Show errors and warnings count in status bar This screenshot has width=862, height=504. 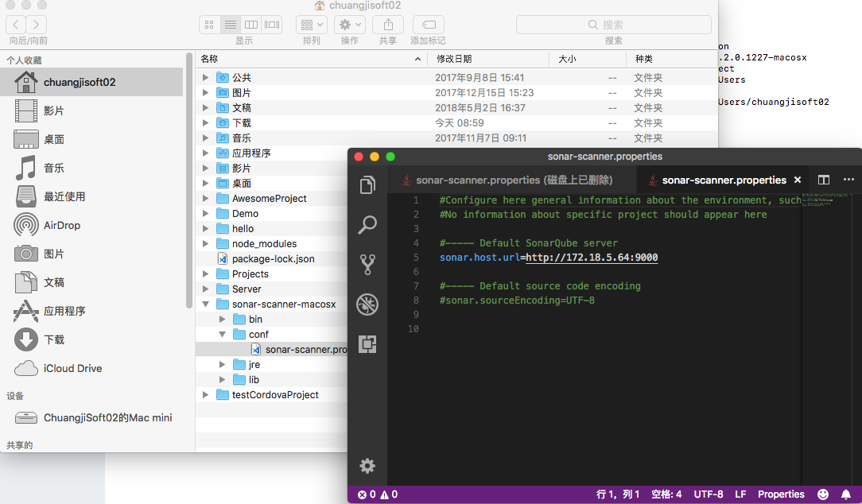click(378, 494)
